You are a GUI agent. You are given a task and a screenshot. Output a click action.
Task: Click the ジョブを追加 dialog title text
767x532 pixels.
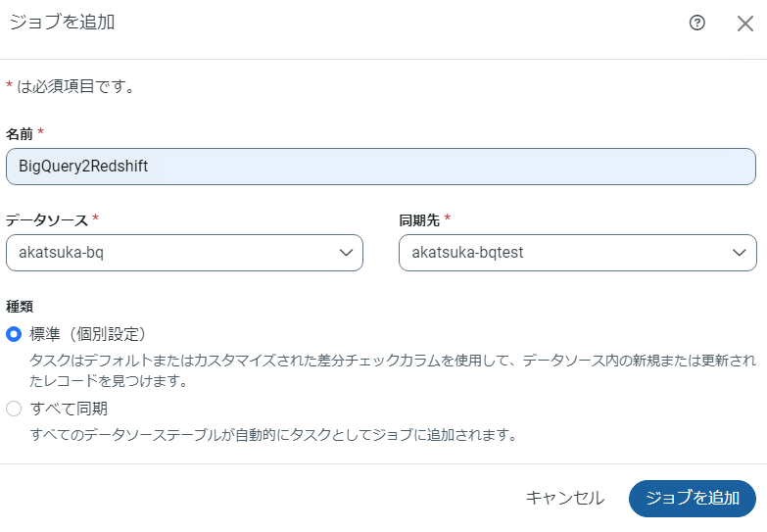pyautogui.click(x=62, y=23)
